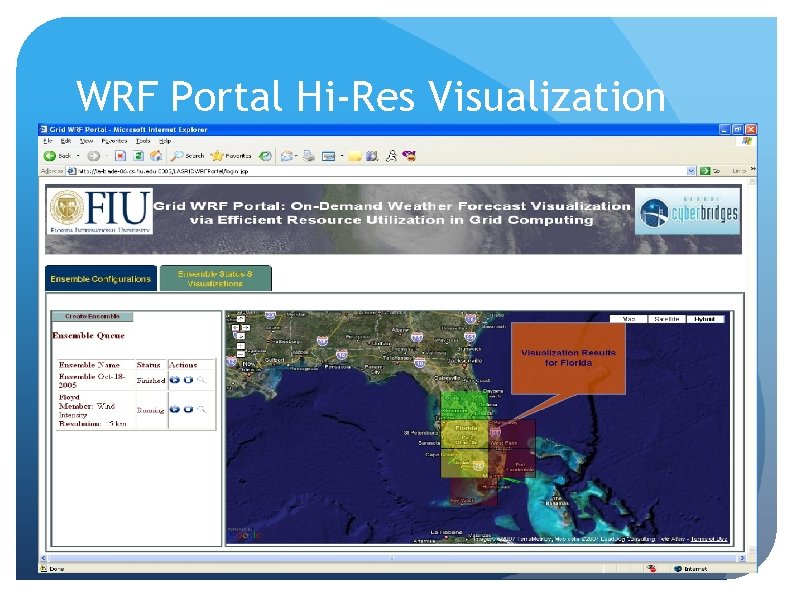The image size is (793, 596).
Task: Open Edit icon dropdown arrow in toolbar
Action: [x=342, y=156]
